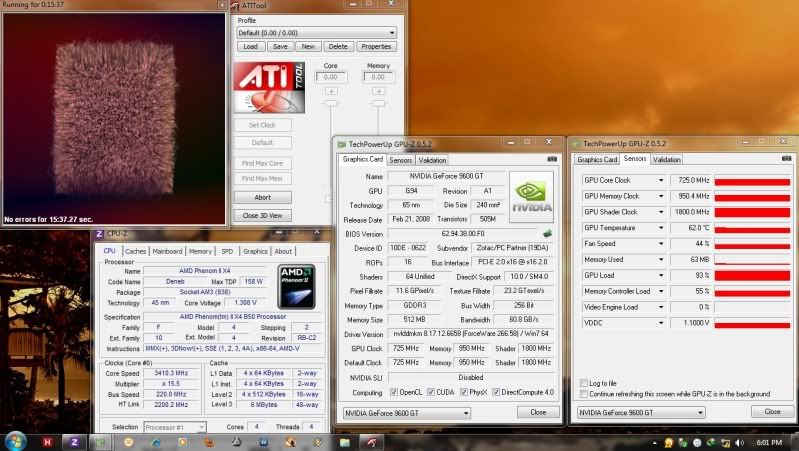Open the red ATITool taskbar icon

(x=372, y=442)
